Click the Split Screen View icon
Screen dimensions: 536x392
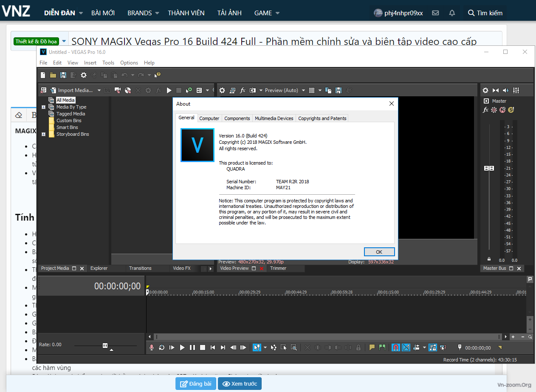click(253, 90)
